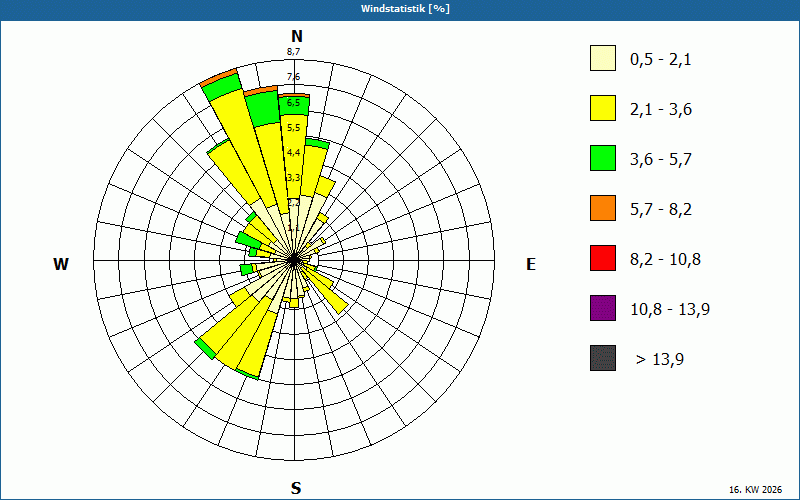The height and width of the screenshot is (500, 800).
Task: Click the orange 5,7 - 8,2 legend swatch
Action: point(603,208)
